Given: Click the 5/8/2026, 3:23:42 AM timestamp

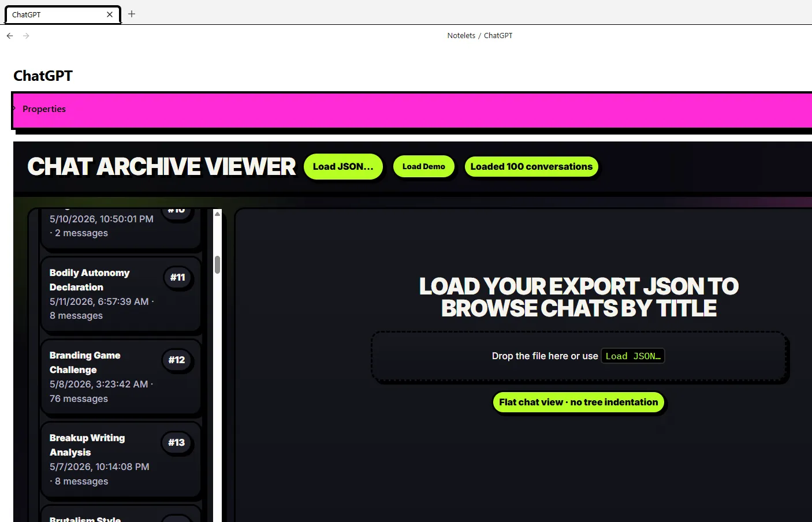Looking at the screenshot, I should point(99,384).
